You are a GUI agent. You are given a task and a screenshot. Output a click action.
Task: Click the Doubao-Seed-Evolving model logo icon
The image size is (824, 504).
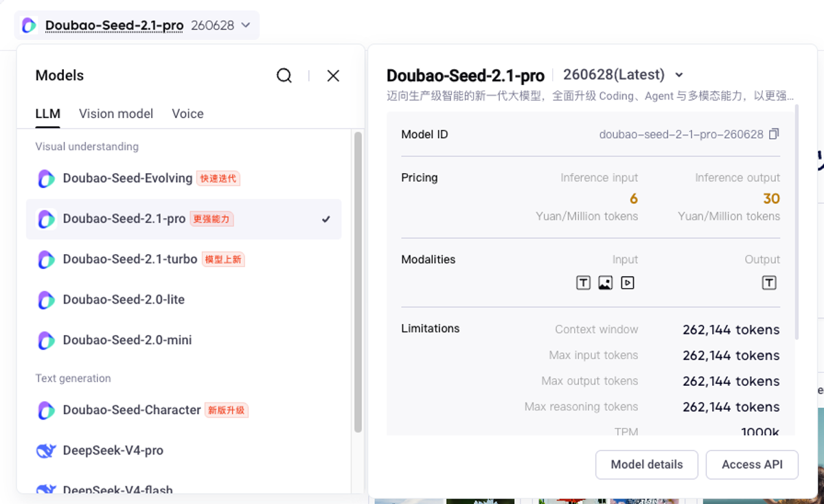click(x=46, y=179)
